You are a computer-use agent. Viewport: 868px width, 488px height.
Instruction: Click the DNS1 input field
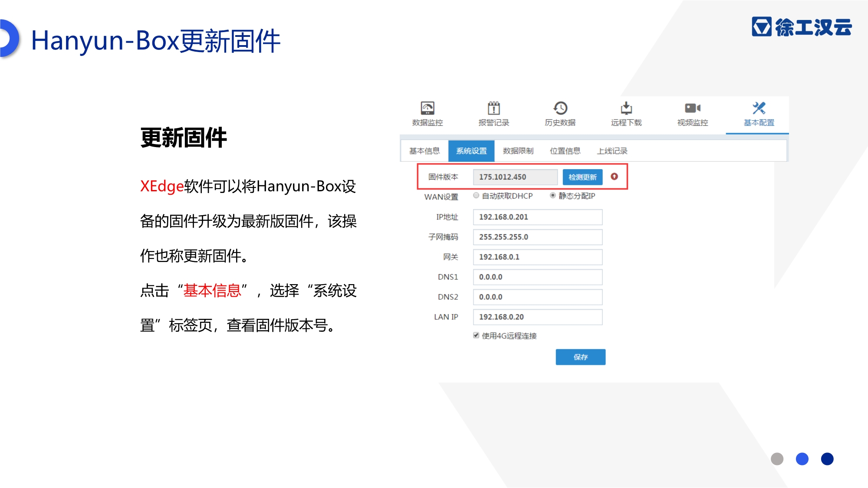[x=538, y=277]
